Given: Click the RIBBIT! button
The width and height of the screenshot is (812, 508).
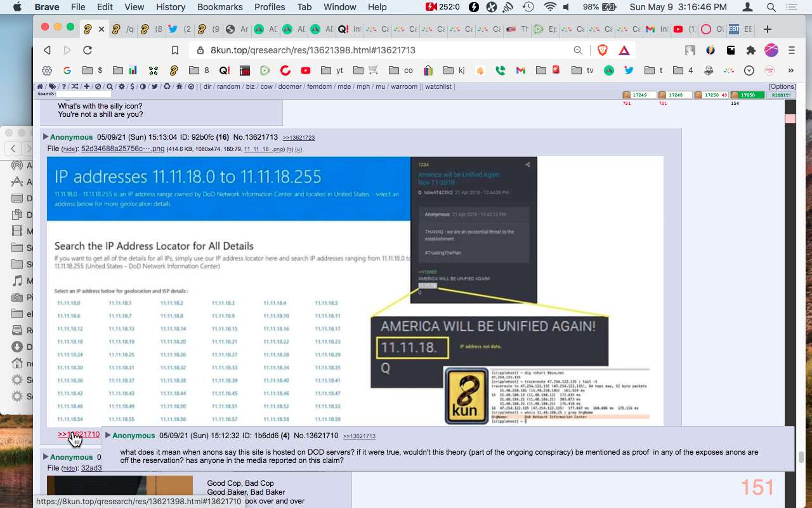Looking at the screenshot, I should (782, 95).
